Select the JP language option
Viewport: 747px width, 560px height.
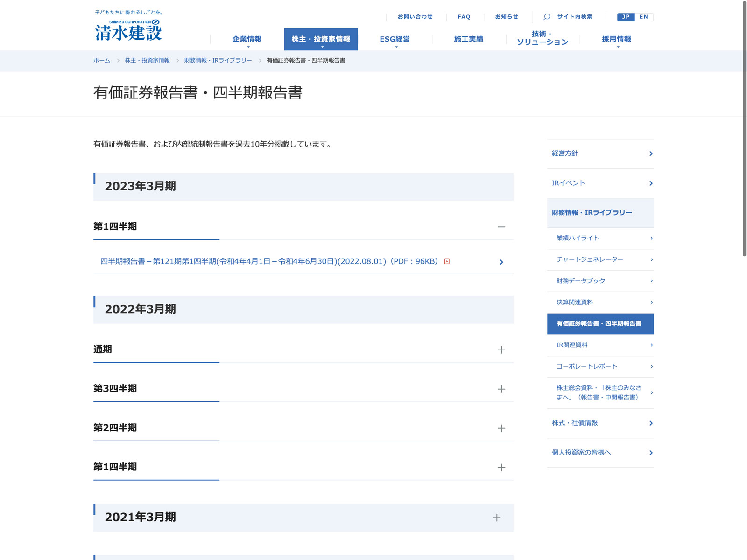(x=626, y=17)
